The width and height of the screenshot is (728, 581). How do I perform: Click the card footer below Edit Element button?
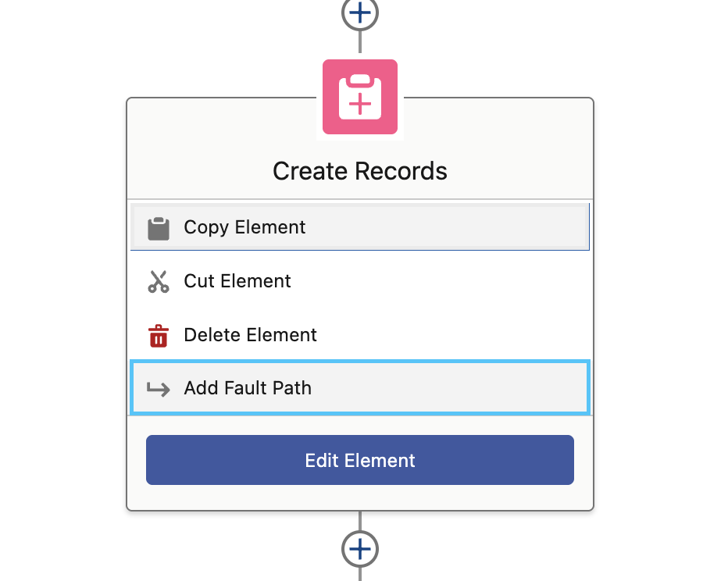coord(359,498)
